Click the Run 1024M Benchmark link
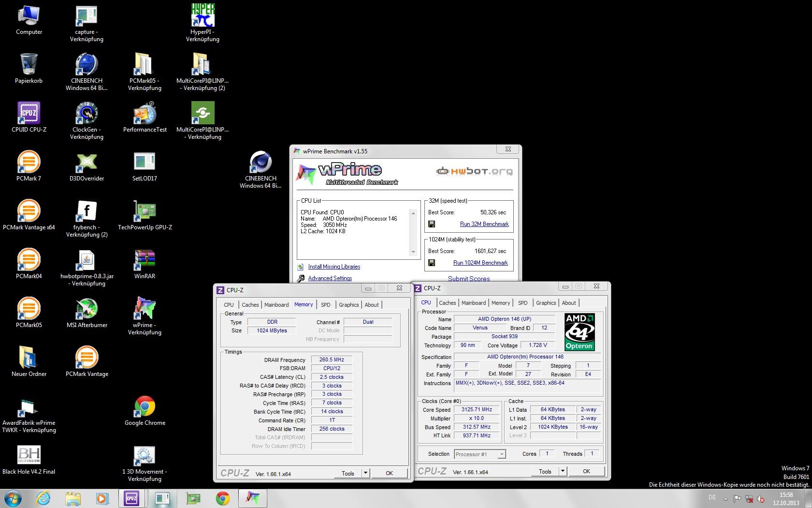Viewport: 812px width, 508px height. (x=480, y=263)
